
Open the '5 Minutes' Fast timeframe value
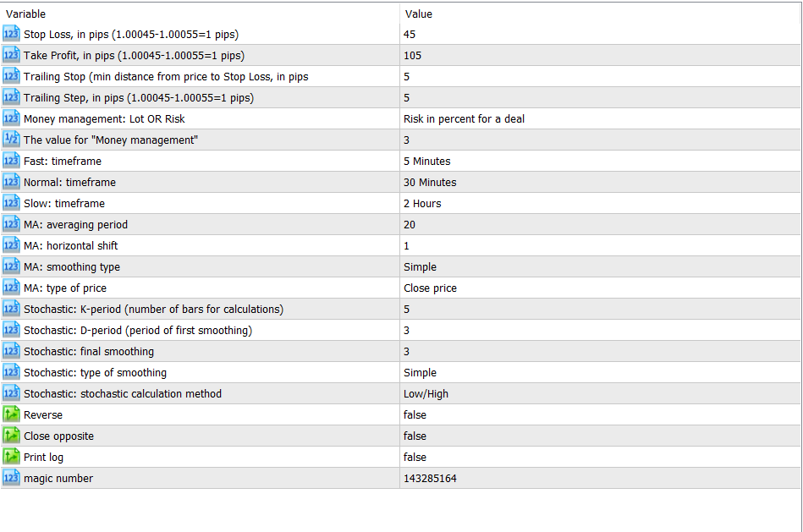[x=426, y=162]
